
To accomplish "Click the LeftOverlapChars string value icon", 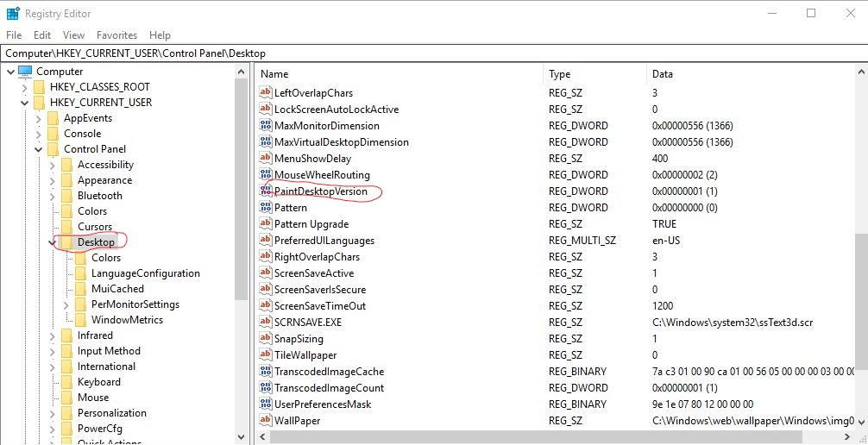I will pyautogui.click(x=266, y=92).
